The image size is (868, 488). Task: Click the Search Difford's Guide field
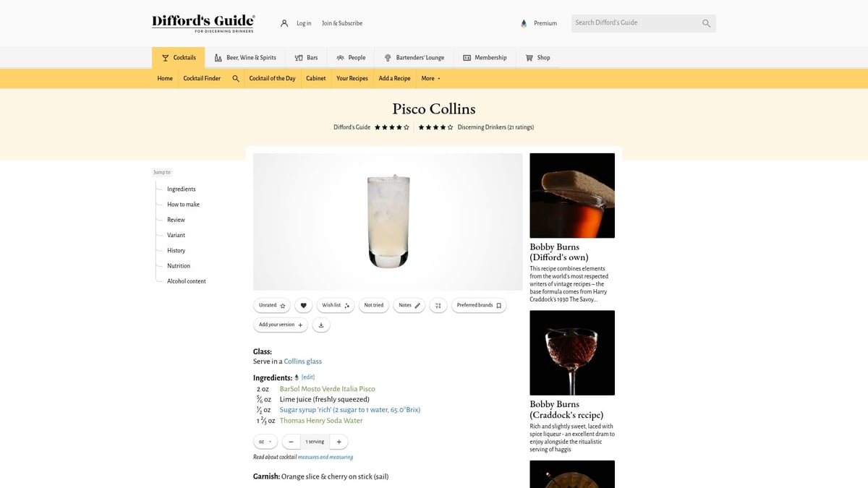tap(635, 23)
